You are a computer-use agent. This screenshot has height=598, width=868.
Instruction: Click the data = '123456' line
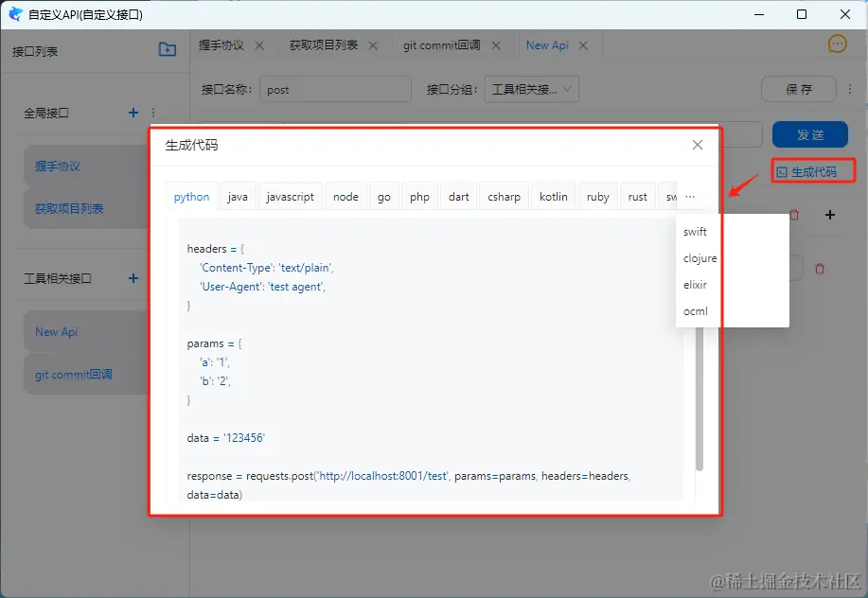tap(226, 438)
